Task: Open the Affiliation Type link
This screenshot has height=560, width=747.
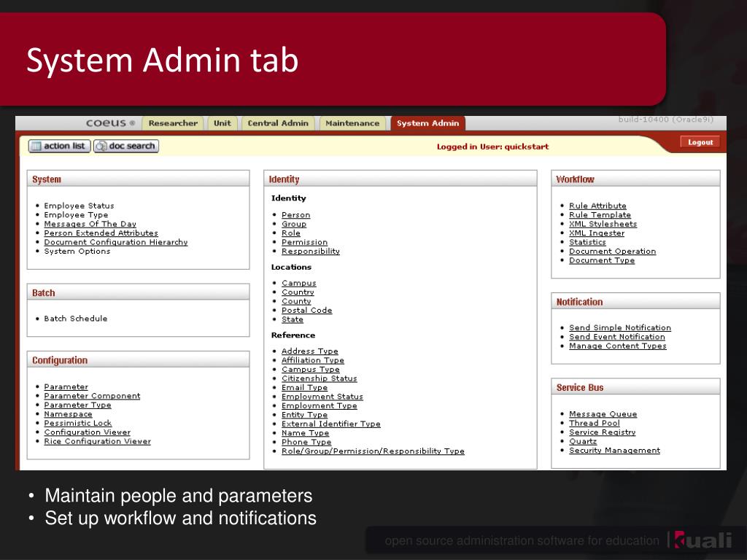Action: (312, 360)
